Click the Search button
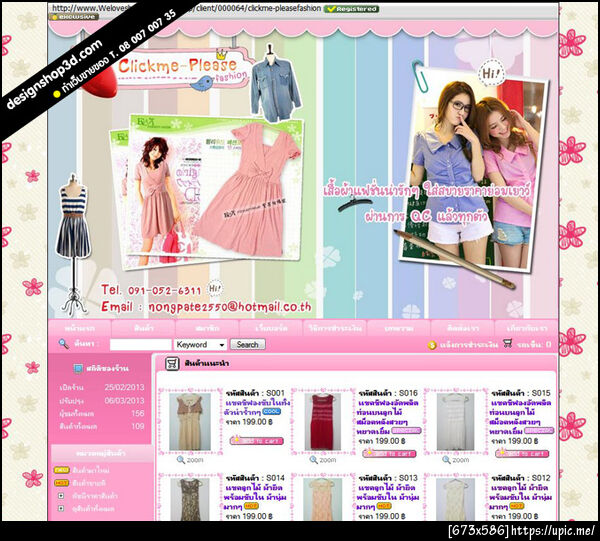 click(248, 345)
